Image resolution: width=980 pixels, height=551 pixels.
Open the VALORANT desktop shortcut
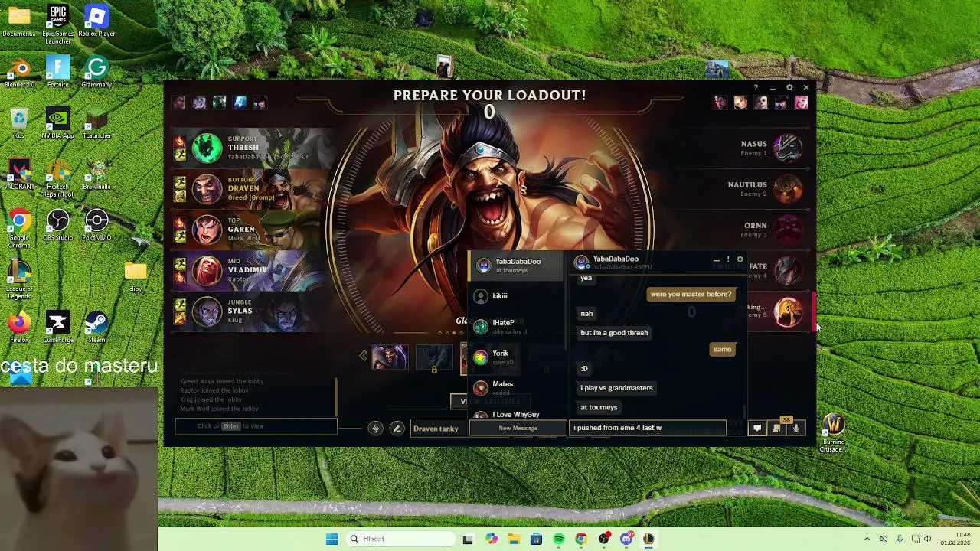click(19, 174)
